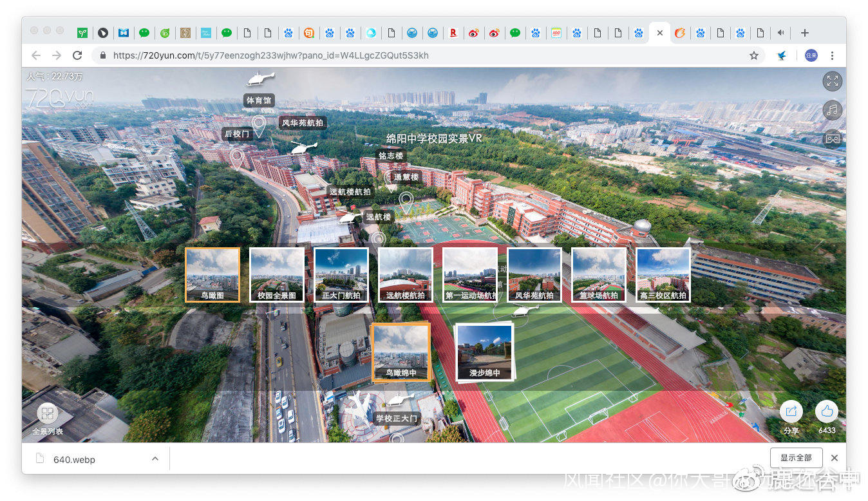Screen dimensions: 868x501
Task: Bookmark this page with star icon
Action: [753, 55]
